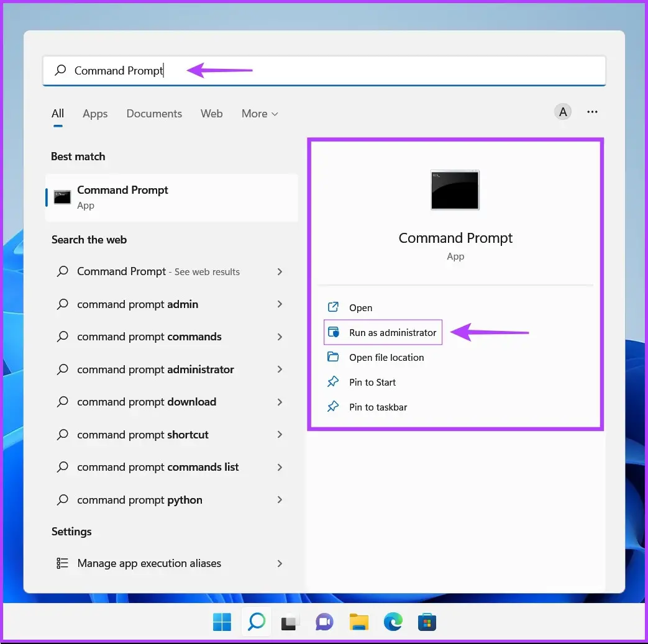Open Task View from the taskbar
Viewport: 648px width, 644px height.
point(290,622)
